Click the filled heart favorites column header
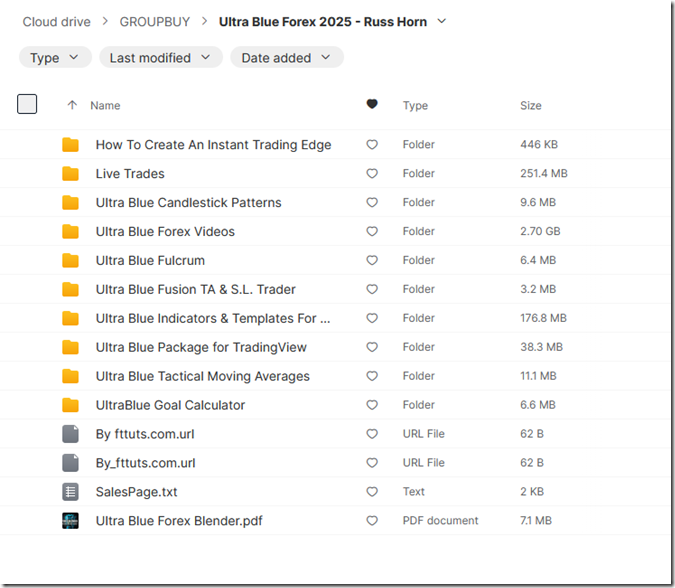 372,104
